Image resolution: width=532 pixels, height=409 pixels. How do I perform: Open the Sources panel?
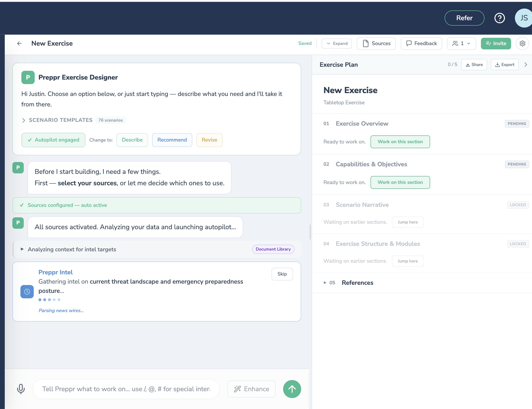tap(376, 43)
